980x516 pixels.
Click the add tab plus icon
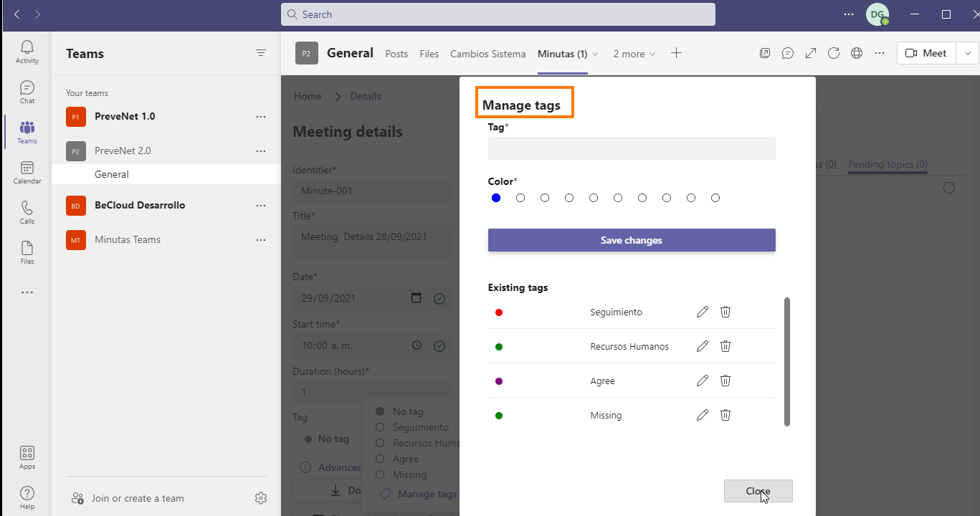click(x=676, y=53)
